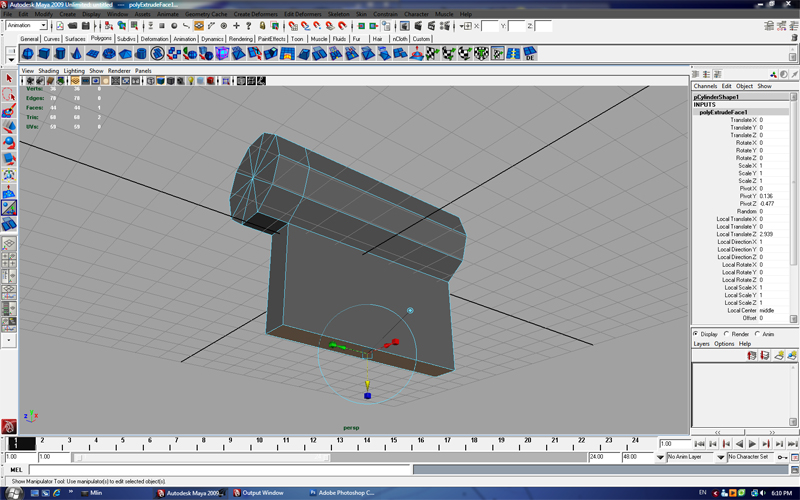Click the polygon sphere shelf icon
Viewport: 800px width, 500px height.
pyautogui.click(x=29, y=53)
